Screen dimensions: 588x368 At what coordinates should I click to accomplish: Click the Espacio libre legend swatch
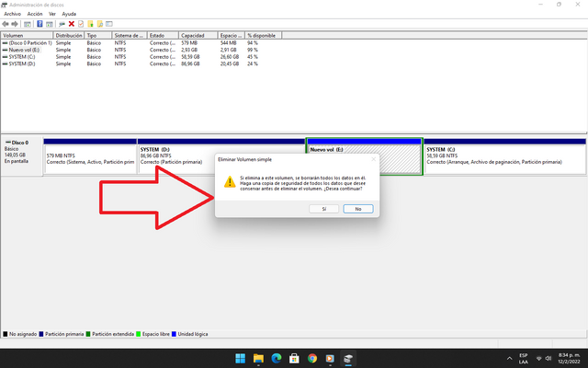(x=139, y=334)
